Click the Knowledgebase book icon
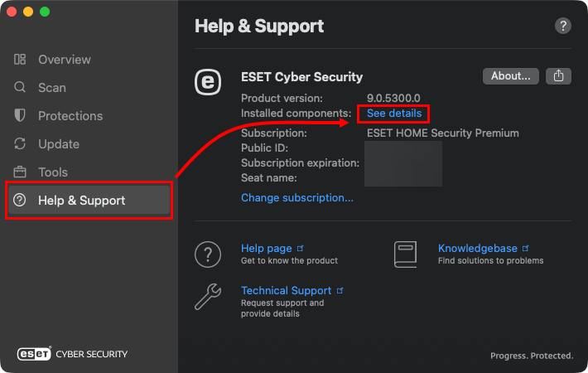Image resolution: width=588 pixels, height=373 pixels. pos(405,253)
